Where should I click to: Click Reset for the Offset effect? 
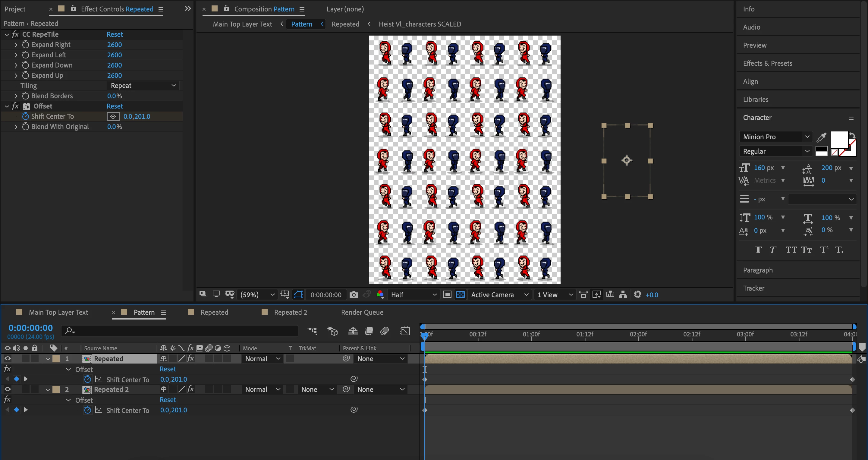115,106
